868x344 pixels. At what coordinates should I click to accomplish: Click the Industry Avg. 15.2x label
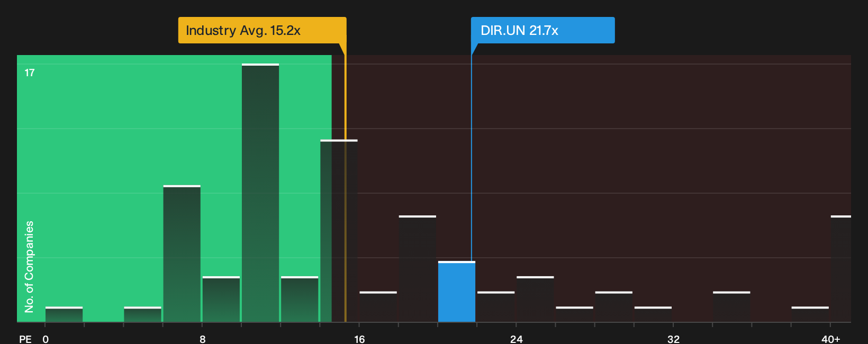point(262,30)
